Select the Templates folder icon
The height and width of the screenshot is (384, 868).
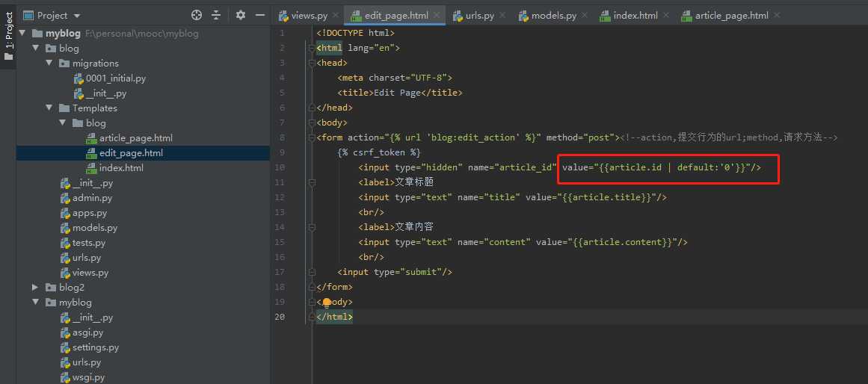(64, 108)
